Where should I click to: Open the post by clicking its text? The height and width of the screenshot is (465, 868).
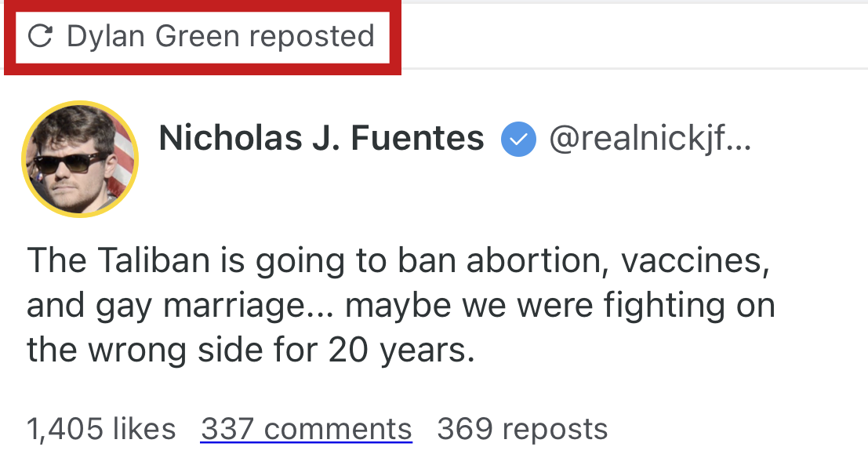tap(400, 306)
